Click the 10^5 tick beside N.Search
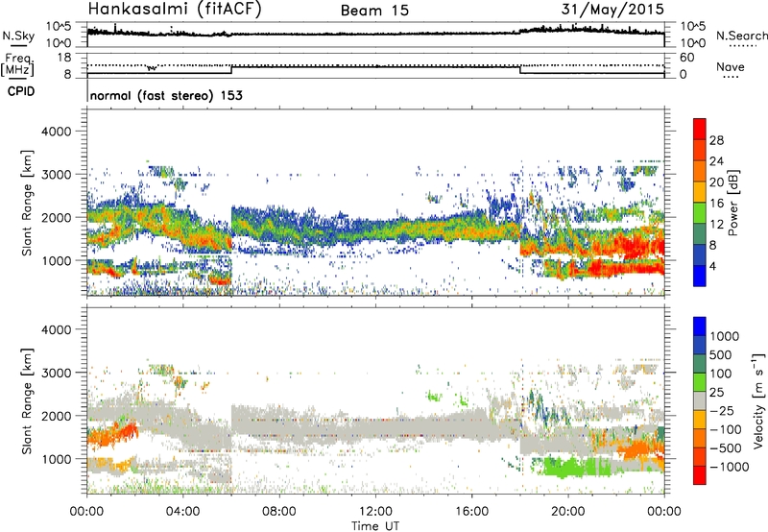The height and width of the screenshot is (532, 768). click(x=692, y=26)
